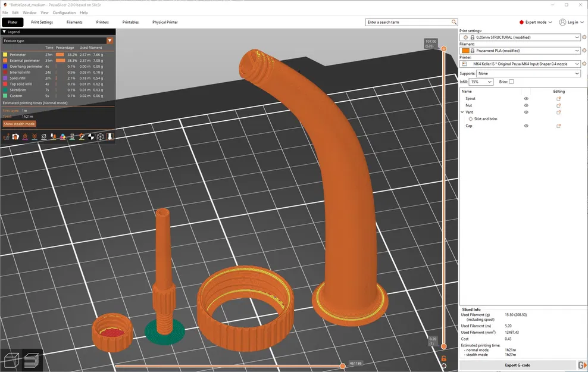Switch to sliced layers preview icon
The image size is (588, 372).
(x=32, y=360)
